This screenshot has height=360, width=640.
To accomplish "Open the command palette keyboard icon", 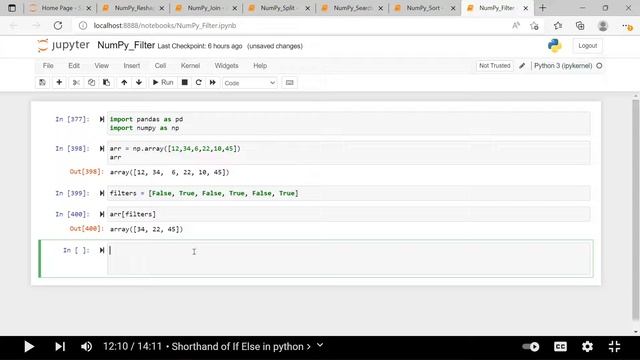I will point(289,82).
